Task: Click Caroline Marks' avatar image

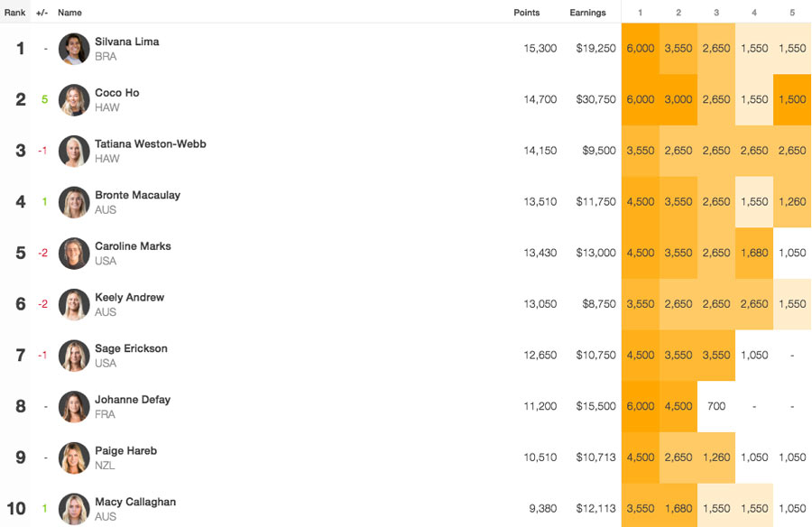Action: 74,254
